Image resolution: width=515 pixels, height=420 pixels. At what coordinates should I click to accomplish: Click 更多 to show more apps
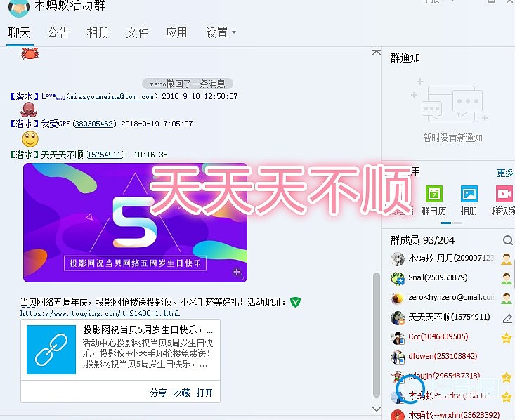505,173
